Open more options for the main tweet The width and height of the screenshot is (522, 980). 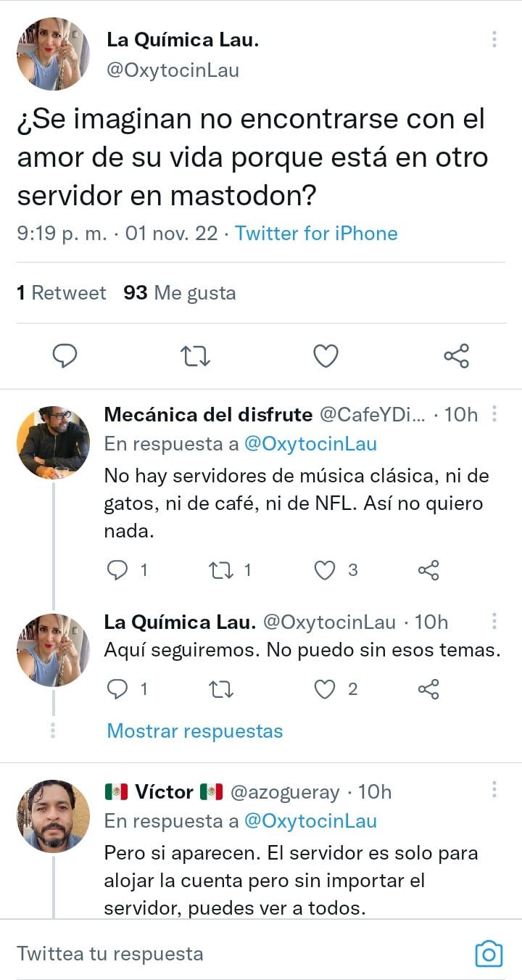click(x=494, y=39)
